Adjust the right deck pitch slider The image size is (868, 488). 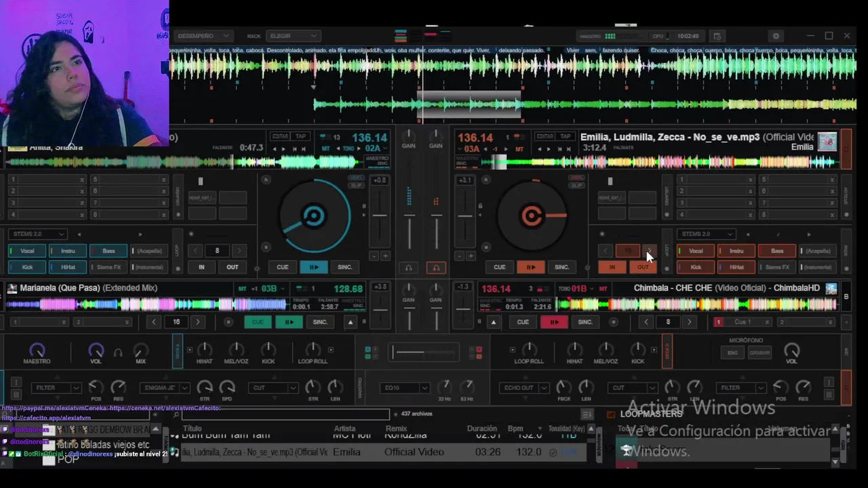point(465,217)
